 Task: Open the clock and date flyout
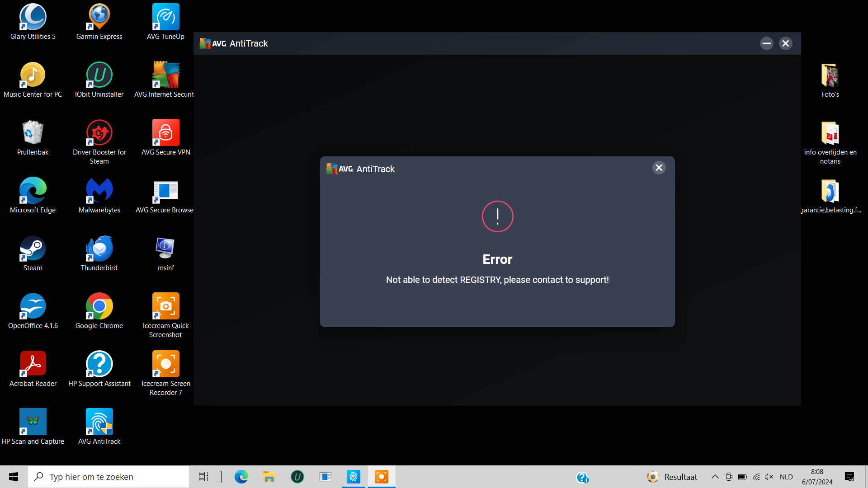(x=817, y=477)
